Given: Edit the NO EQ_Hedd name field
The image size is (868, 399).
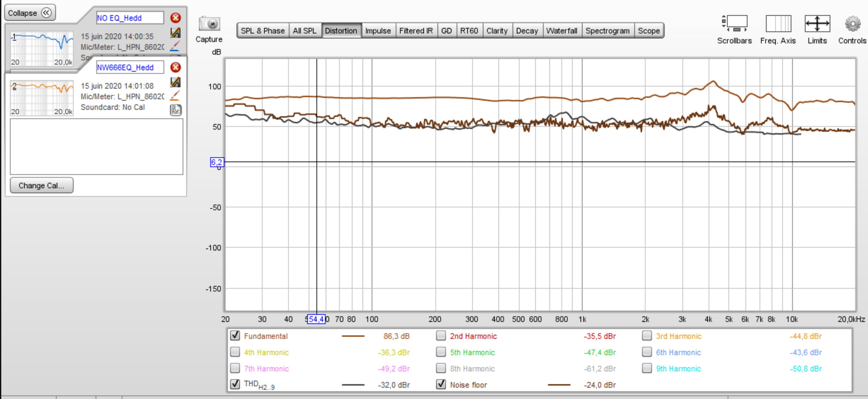Looking at the screenshot, I should click(130, 18).
